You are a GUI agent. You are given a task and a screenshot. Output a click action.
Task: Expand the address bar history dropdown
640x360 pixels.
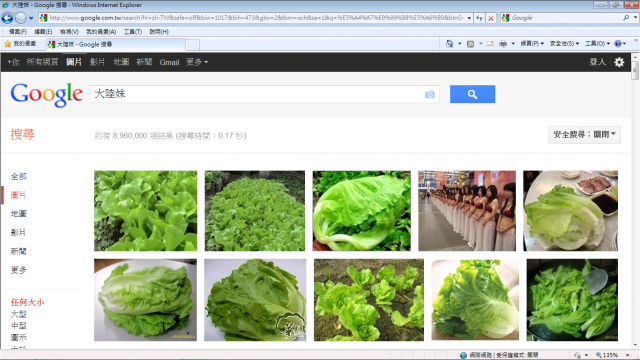point(469,18)
